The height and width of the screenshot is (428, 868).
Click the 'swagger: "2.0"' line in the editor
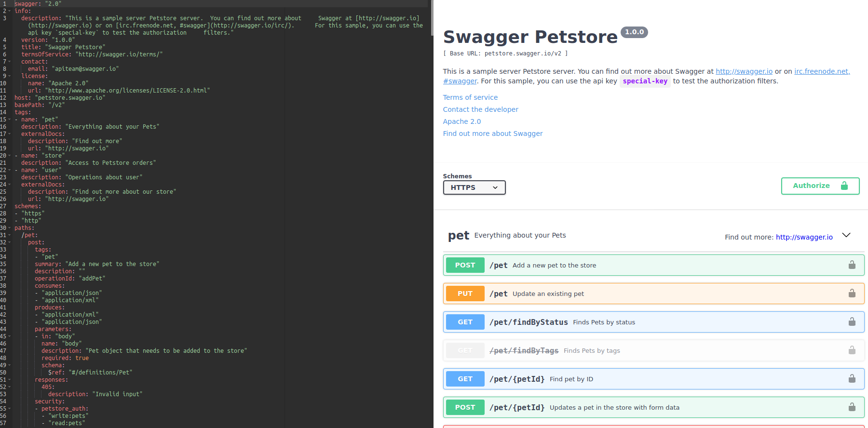tap(38, 4)
